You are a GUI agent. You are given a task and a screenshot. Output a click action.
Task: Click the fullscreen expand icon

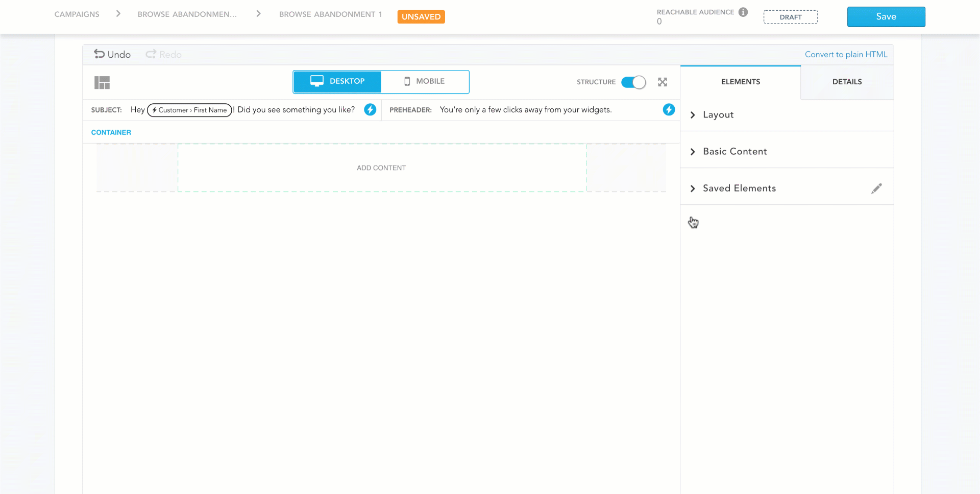663,82
